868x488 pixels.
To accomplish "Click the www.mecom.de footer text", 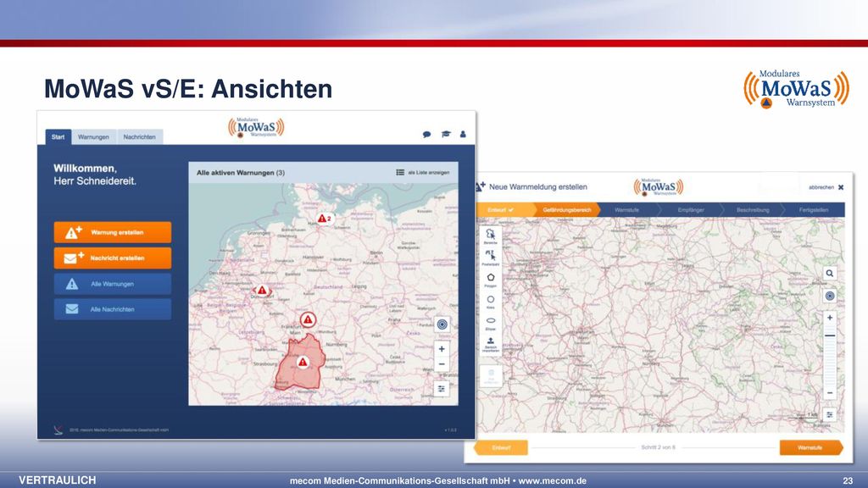I will [x=553, y=481].
